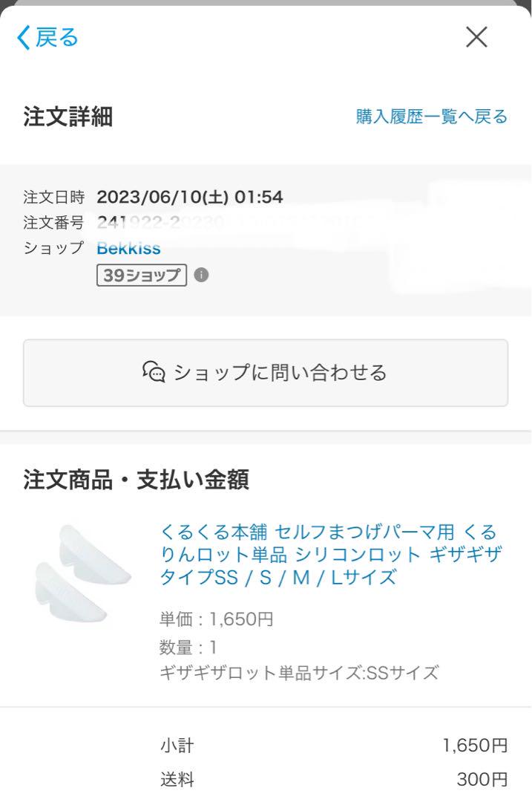Open the くるくる本舗 product title link

[330, 554]
